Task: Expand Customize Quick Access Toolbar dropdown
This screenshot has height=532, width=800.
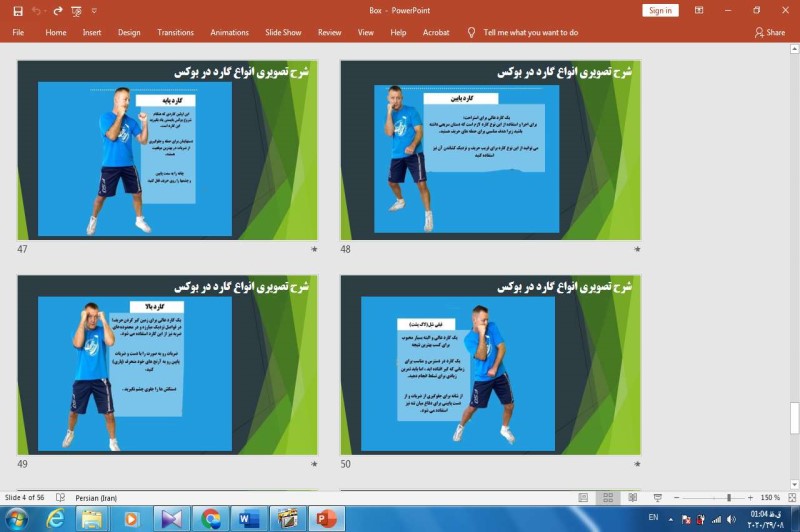Action: click(94, 11)
